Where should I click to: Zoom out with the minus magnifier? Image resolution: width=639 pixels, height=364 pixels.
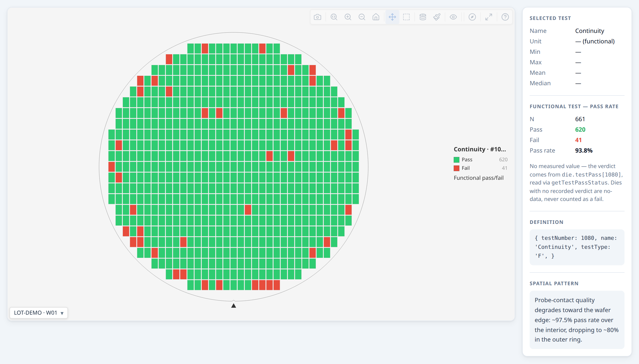coord(362,17)
